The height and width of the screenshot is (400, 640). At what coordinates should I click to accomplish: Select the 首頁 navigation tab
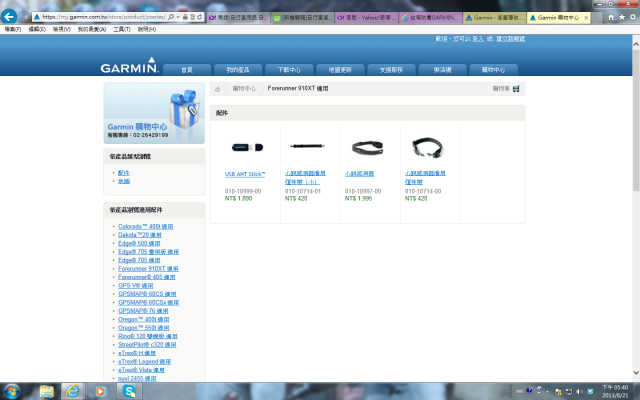[187, 70]
